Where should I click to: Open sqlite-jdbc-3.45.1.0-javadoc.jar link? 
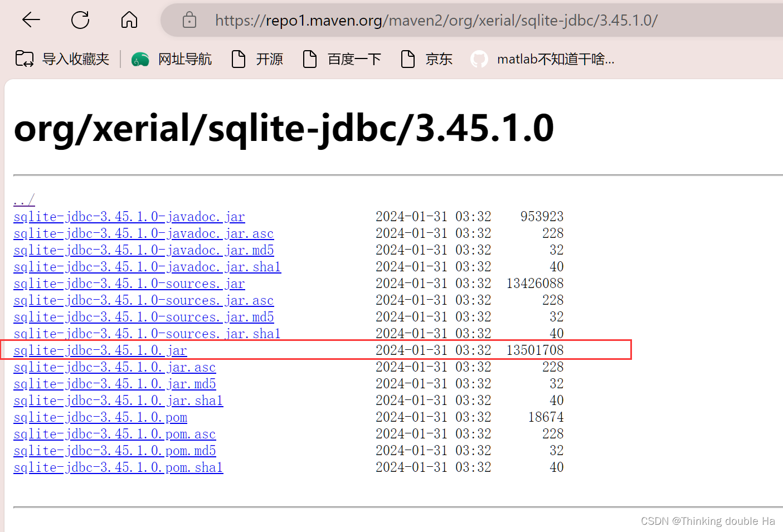pyautogui.click(x=129, y=216)
